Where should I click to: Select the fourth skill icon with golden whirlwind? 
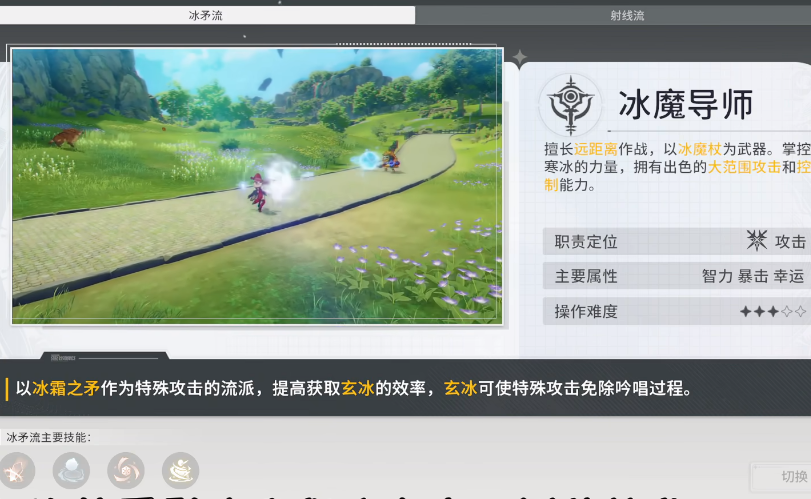180,469
